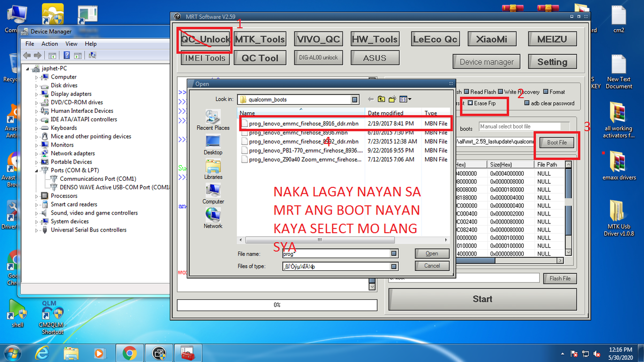Image resolution: width=644 pixels, height=362 pixels.
Task: Click the Back arrow in Device Manager toolbar
Action: (27, 55)
